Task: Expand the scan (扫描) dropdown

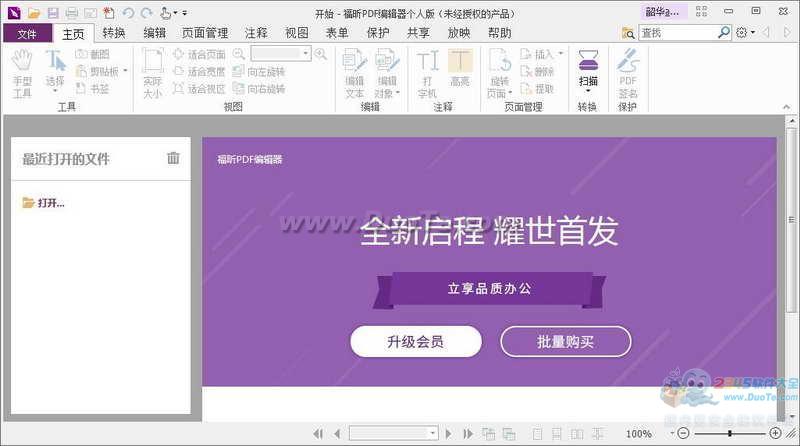Action: (x=588, y=91)
